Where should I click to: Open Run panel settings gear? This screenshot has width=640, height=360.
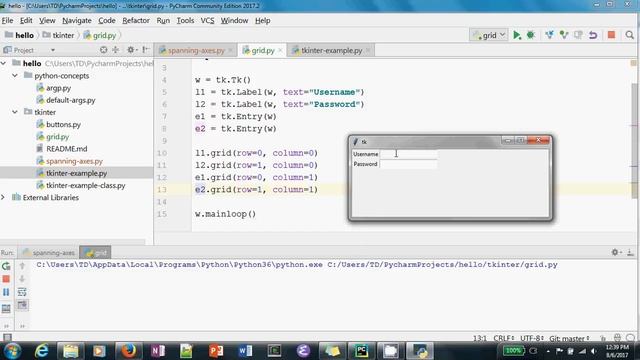[x=616, y=253]
